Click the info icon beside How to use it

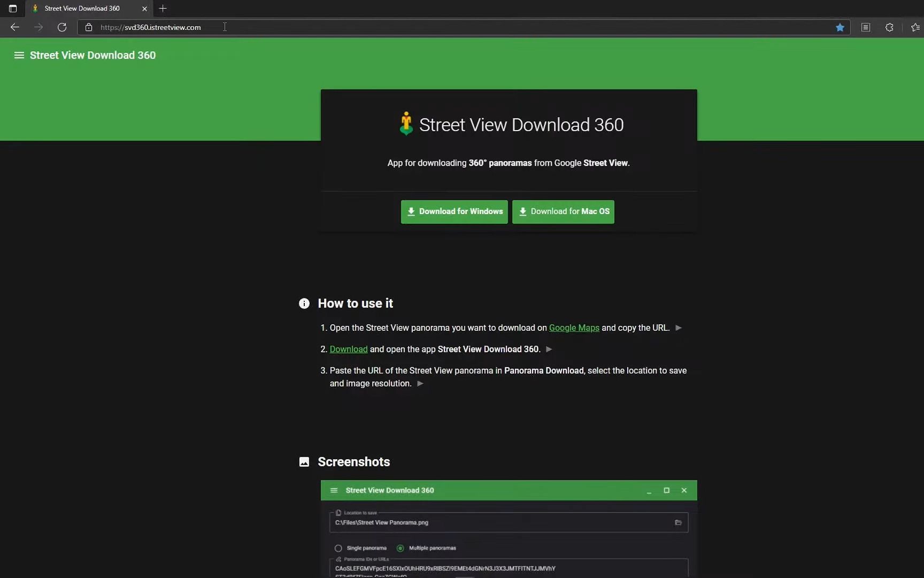304,304
